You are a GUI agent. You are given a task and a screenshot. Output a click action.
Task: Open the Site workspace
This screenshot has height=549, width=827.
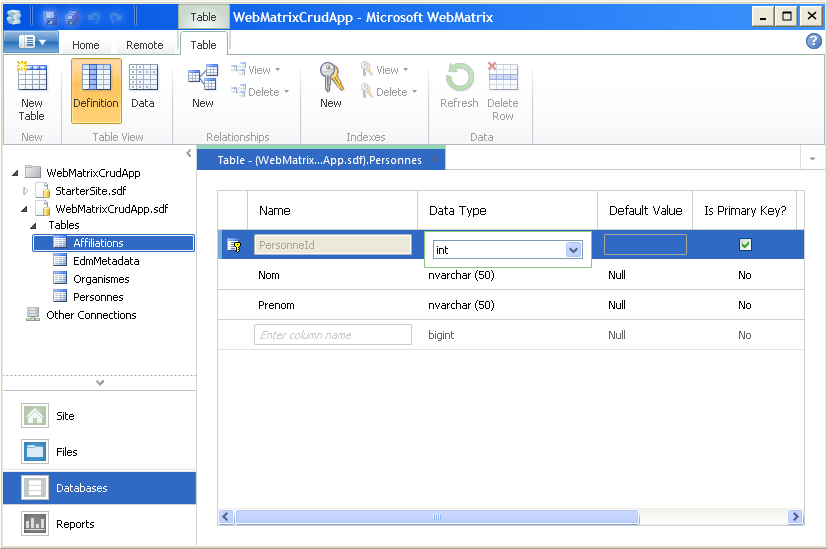[x=65, y=416]
